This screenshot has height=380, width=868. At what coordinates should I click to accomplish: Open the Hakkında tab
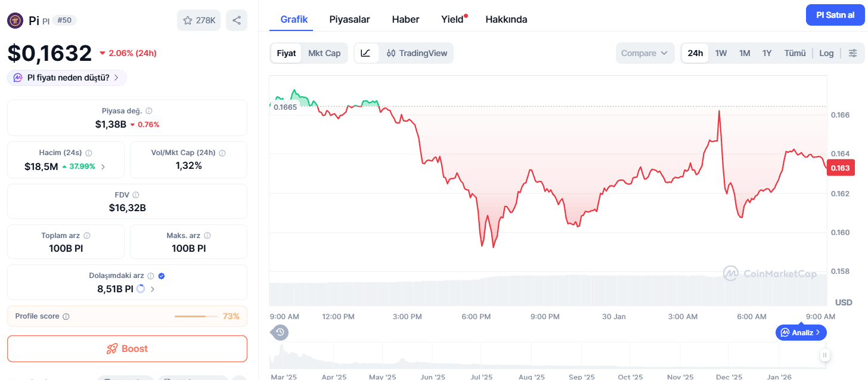pyautogui.click(x=506, y=19)
